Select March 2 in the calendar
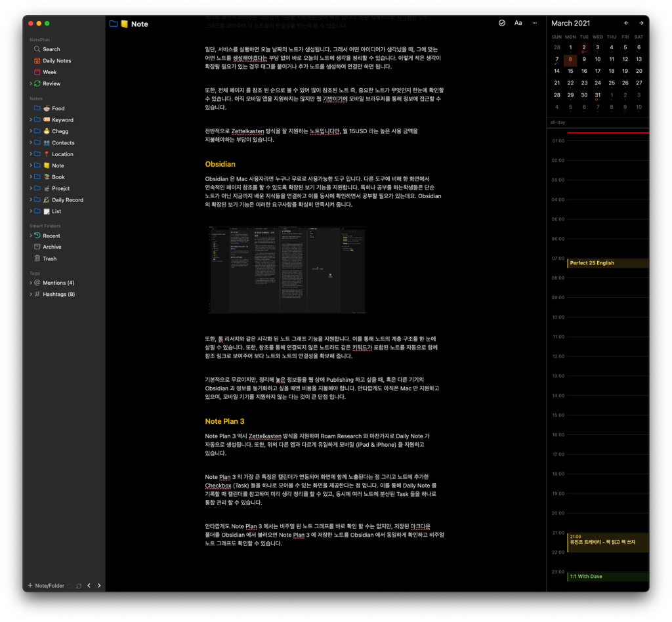Image resolution: width=672 pixels, height=622 pixels. pyautogui.click(x=583, y=48)
